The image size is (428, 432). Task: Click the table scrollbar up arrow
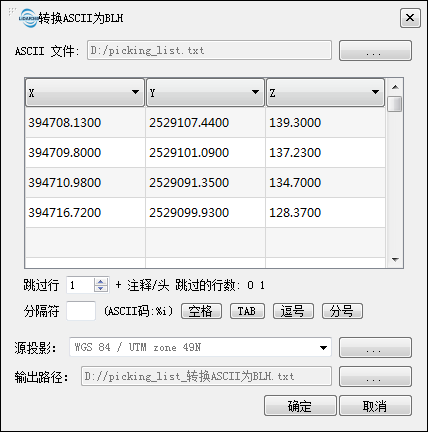(x=395, y=87)
